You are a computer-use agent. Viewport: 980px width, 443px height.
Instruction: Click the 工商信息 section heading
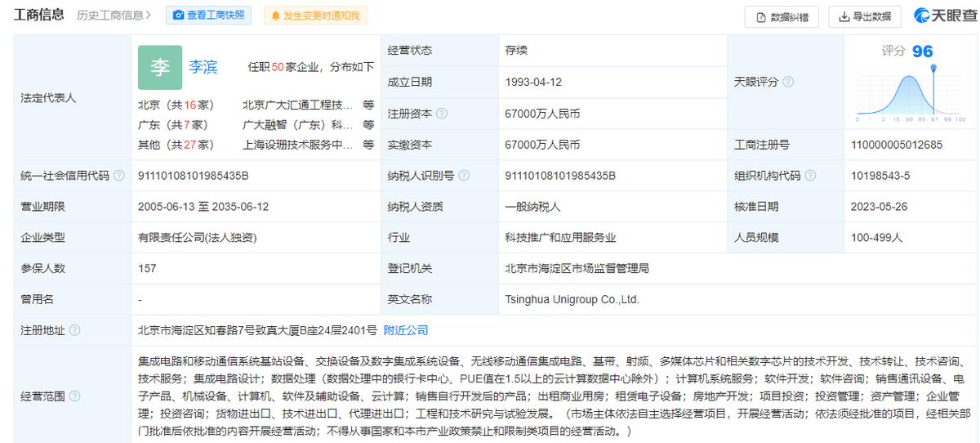(x=39, y=15)
